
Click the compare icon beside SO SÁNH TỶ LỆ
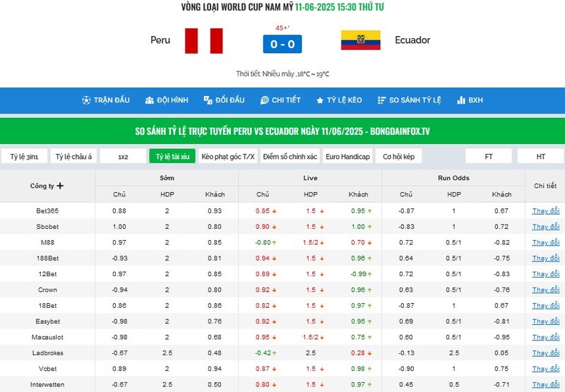[x=381, y=100]
